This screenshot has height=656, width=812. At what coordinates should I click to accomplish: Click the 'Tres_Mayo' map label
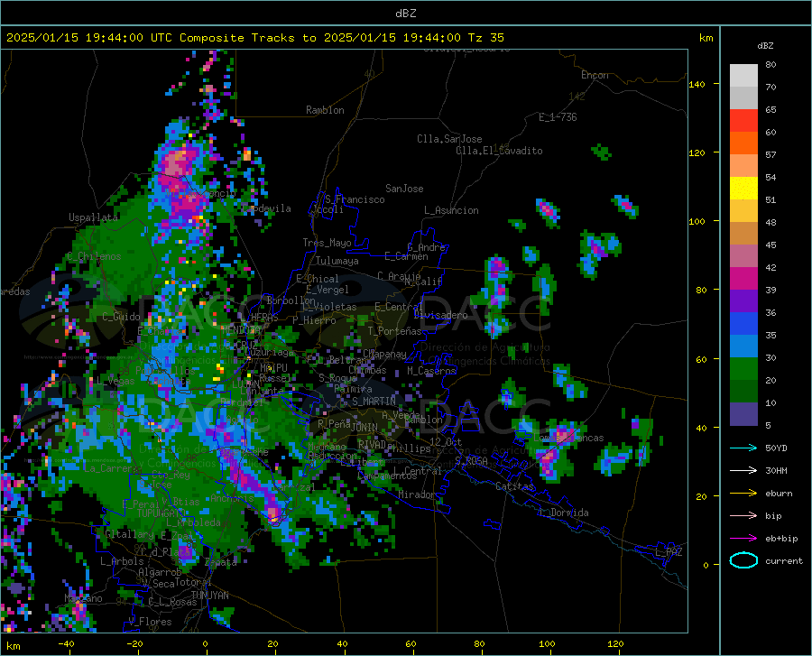[327, 243]
